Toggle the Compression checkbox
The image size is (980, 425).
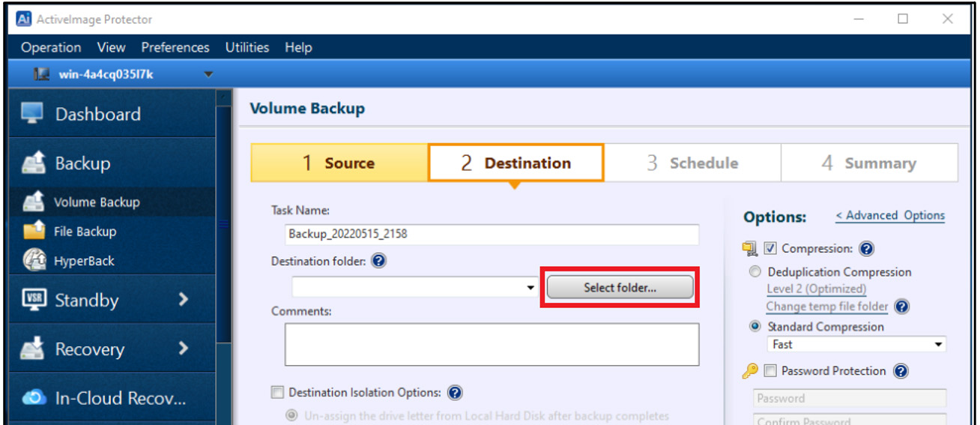[770, 249]
